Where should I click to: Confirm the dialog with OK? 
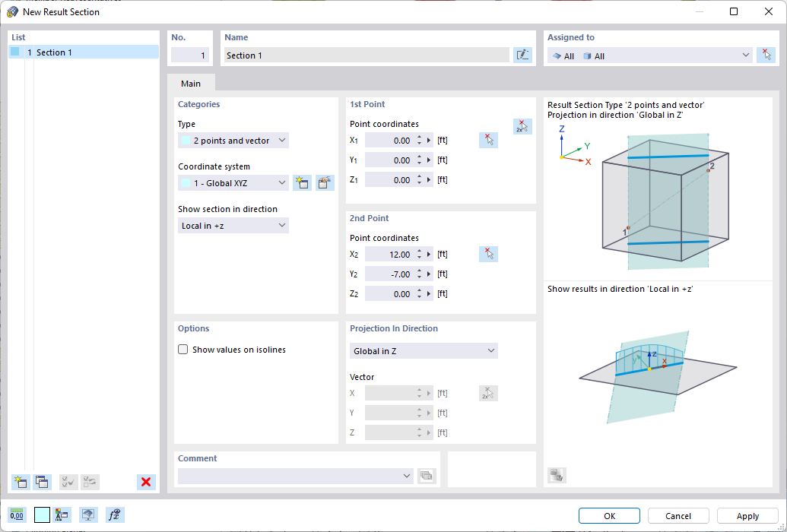pos(608,515)
